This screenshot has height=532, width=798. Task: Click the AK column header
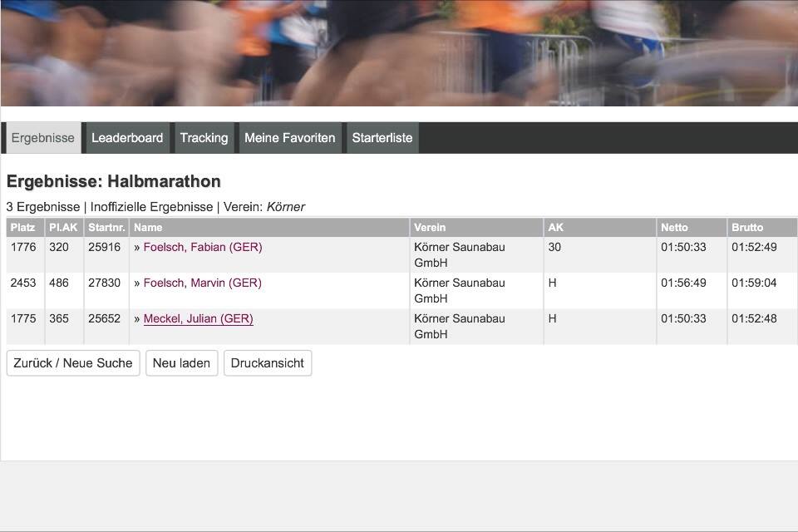click(x=600, y=228)
